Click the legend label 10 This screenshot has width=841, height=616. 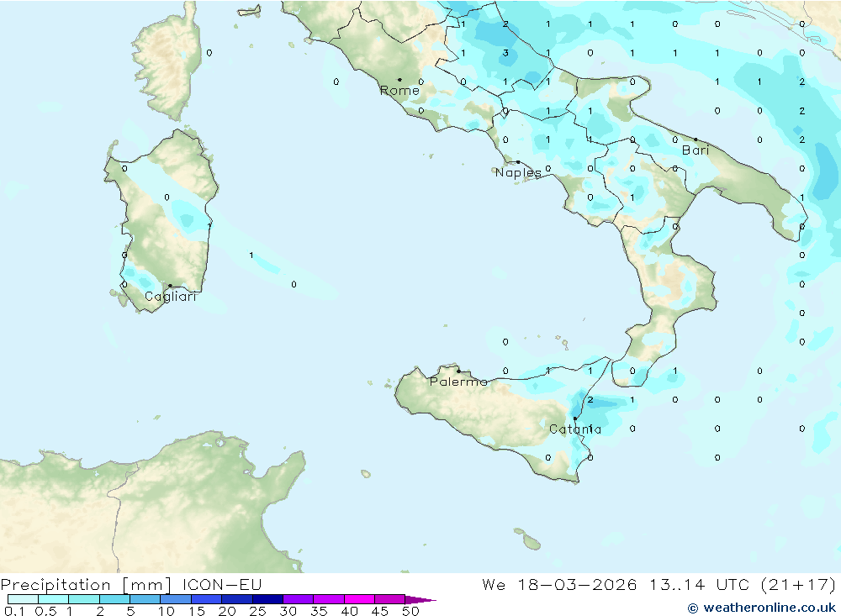tap(167, 611)
